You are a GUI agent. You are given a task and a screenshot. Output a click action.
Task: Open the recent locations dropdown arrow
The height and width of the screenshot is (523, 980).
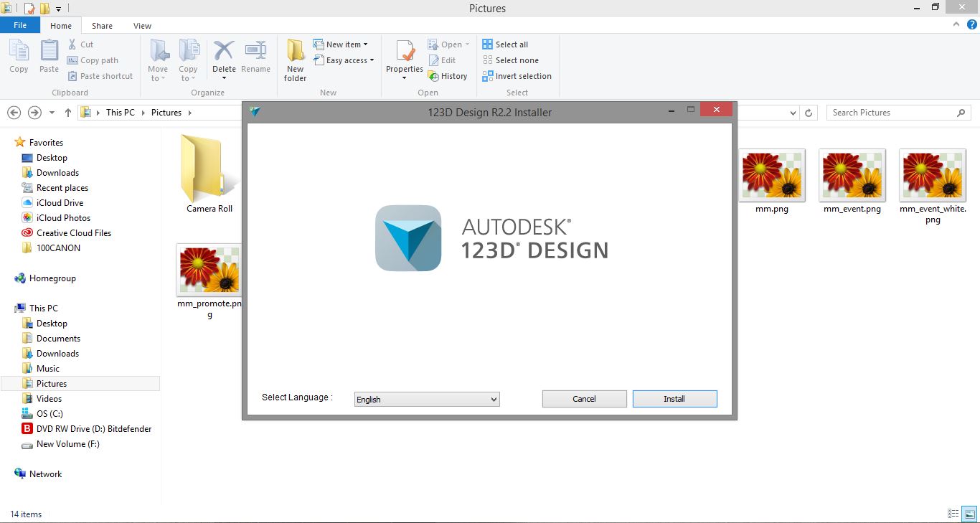coord(52,113)
